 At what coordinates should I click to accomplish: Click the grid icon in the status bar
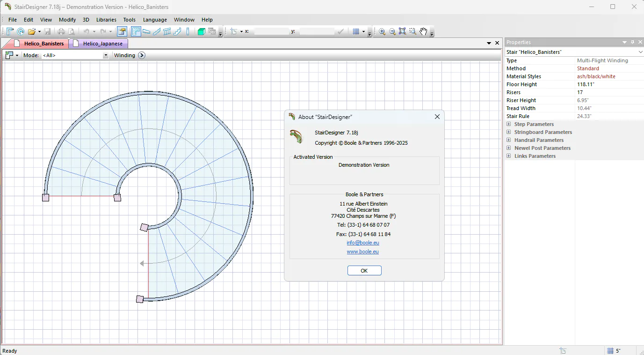pyautogui.click(x=610, y=351)
